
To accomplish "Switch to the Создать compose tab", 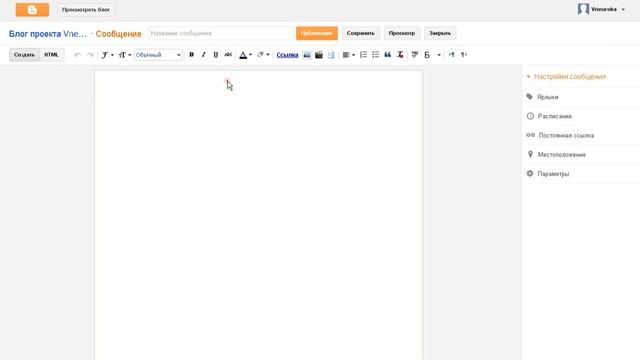I will tap(24, 55).
